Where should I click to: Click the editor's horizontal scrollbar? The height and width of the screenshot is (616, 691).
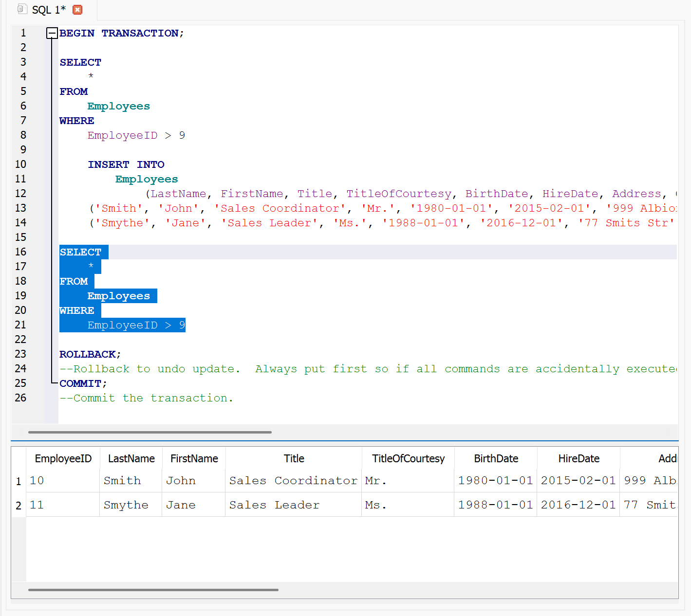[x=149, y=432]
